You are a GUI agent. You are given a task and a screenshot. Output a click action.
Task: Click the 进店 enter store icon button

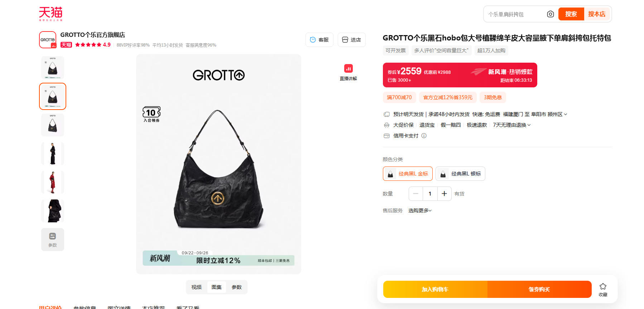pos(351,40)
